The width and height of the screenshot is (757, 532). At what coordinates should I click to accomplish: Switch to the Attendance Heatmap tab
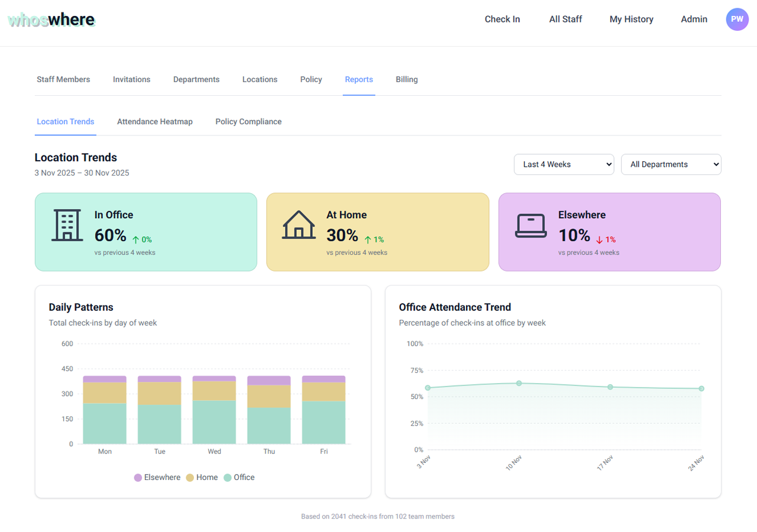154,122
